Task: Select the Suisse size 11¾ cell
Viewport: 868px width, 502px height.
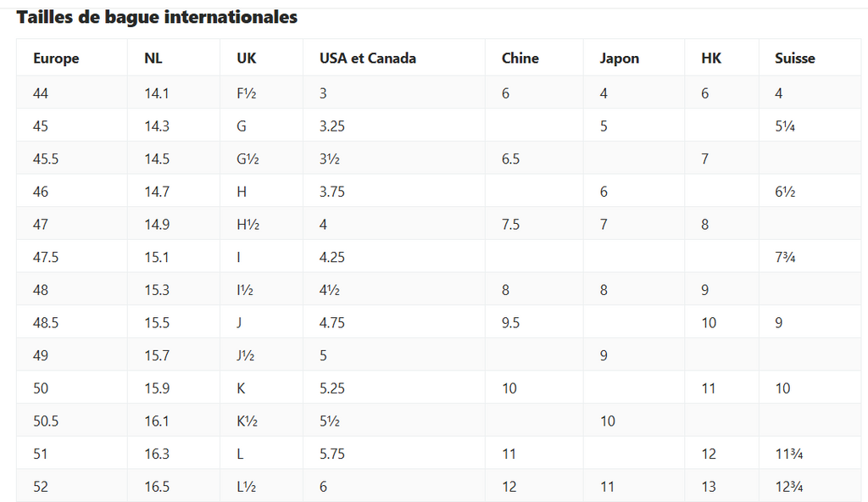Action: [789, 454]
